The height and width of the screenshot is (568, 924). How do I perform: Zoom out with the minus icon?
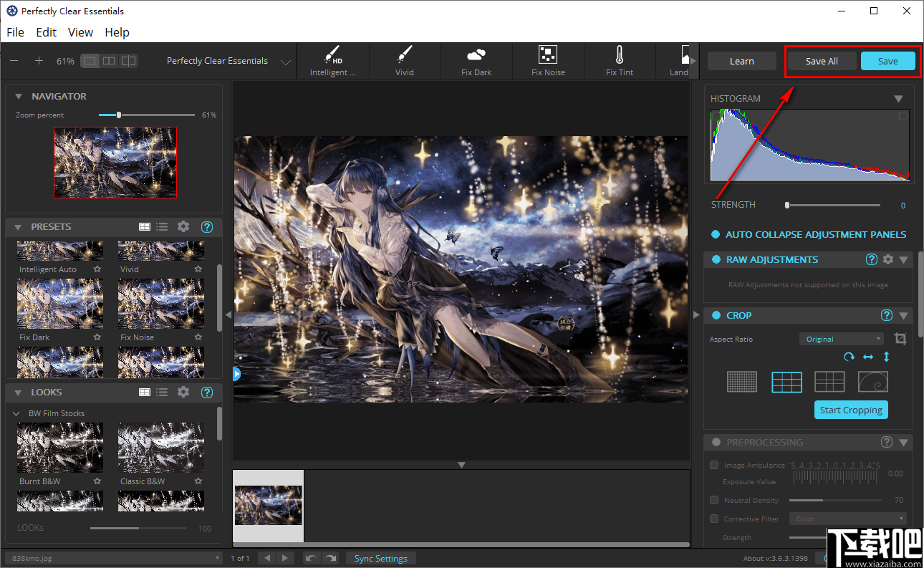(x=14, y=61)
